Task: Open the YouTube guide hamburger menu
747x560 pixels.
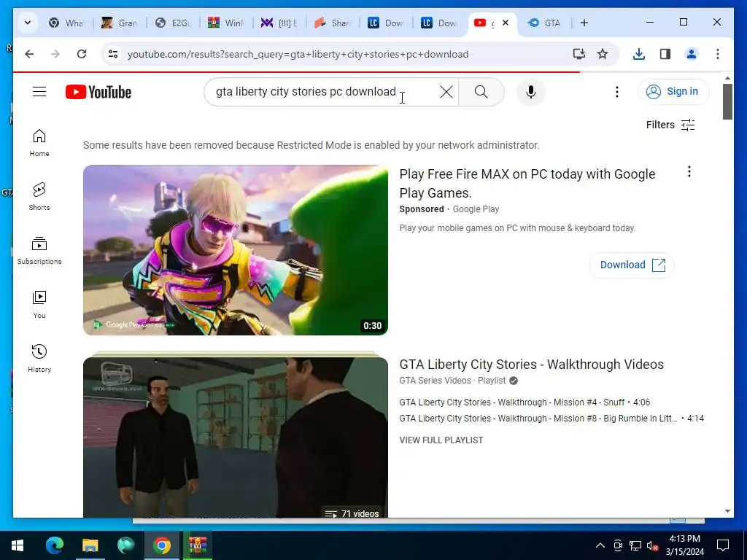Action: click(39, 91)
